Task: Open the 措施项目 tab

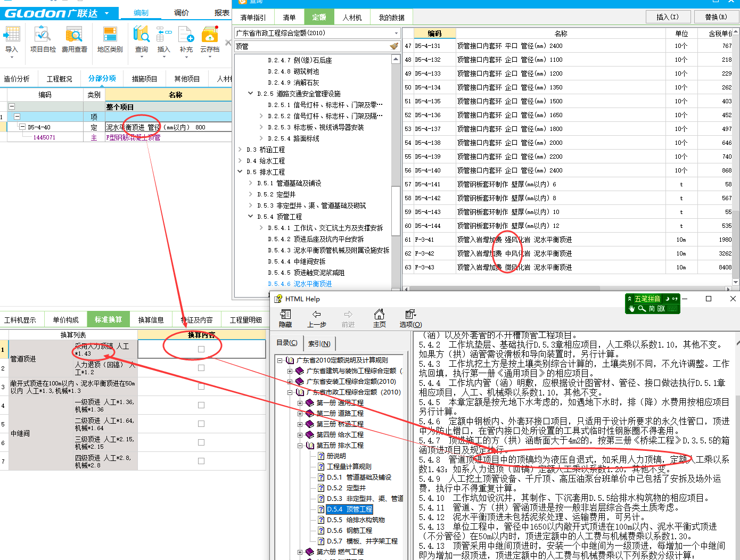Action: 144,79
